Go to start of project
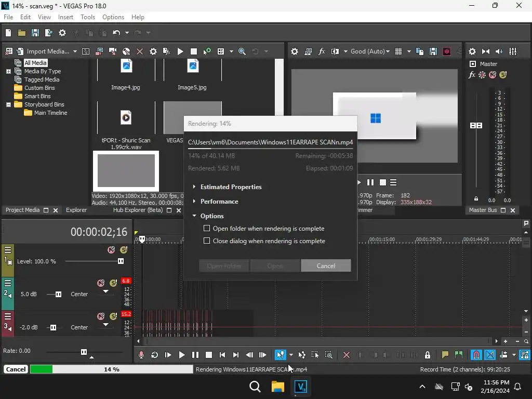Image resolution: width=532 pixels, height=399 pixels. pyautogui.click(x=222, y=355)
